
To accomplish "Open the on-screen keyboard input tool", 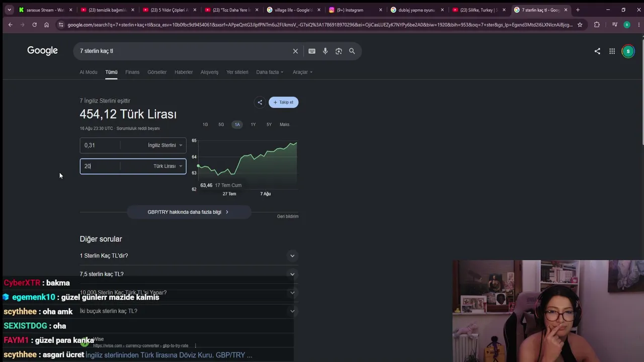I will point(312,51).
